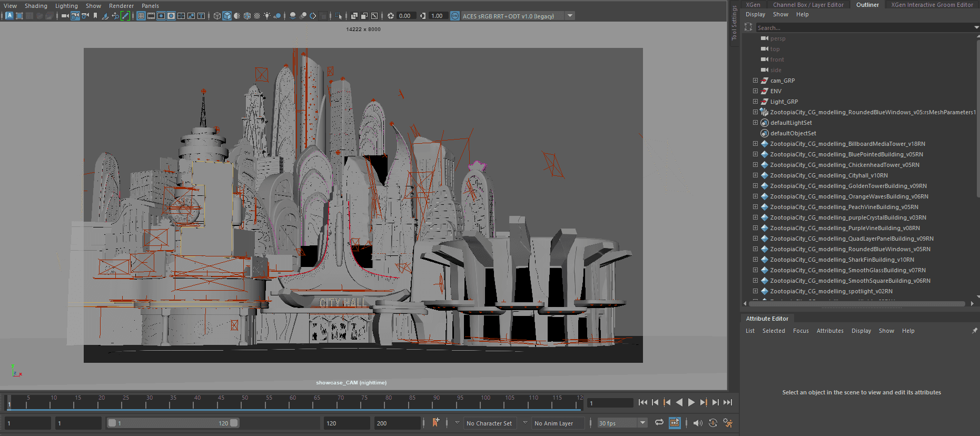Toggle color management view transform on/off
This screenshot has width=980, height=436.
[x=455, y=16]
